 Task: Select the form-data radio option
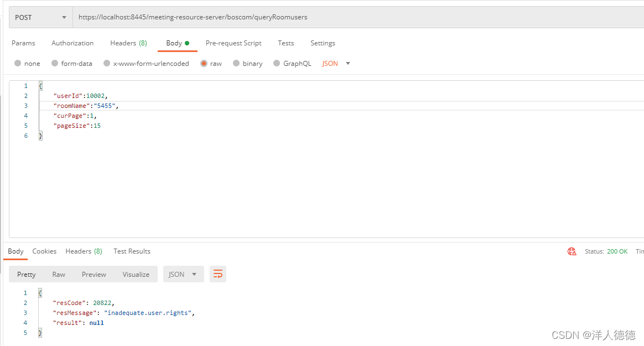55,63
